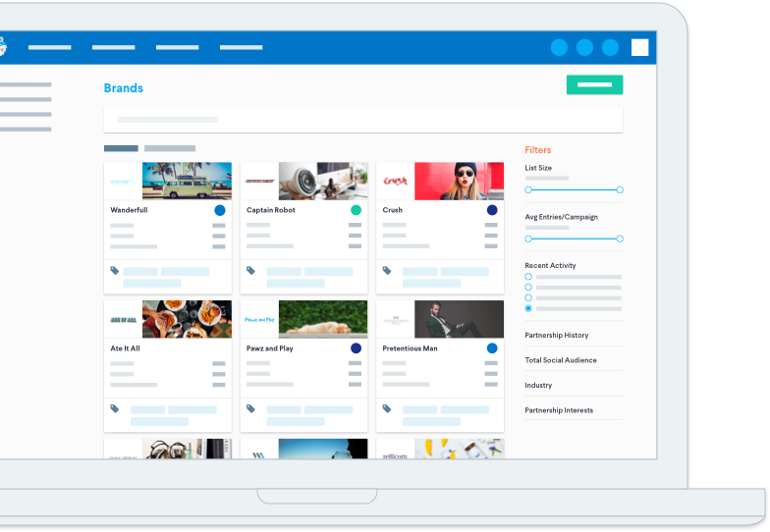This screenshot has height=532, width=770.
Task: Click the search field under Brands
Action: (363, 120)
